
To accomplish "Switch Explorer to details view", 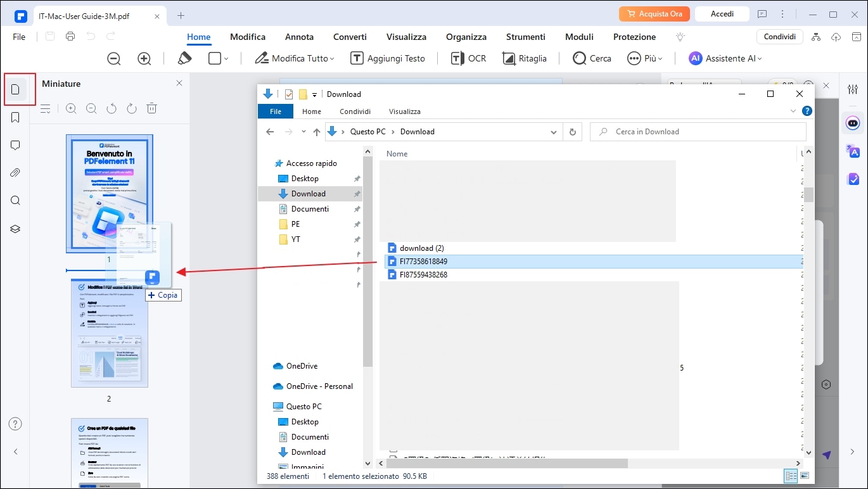I will coord(791,476).
